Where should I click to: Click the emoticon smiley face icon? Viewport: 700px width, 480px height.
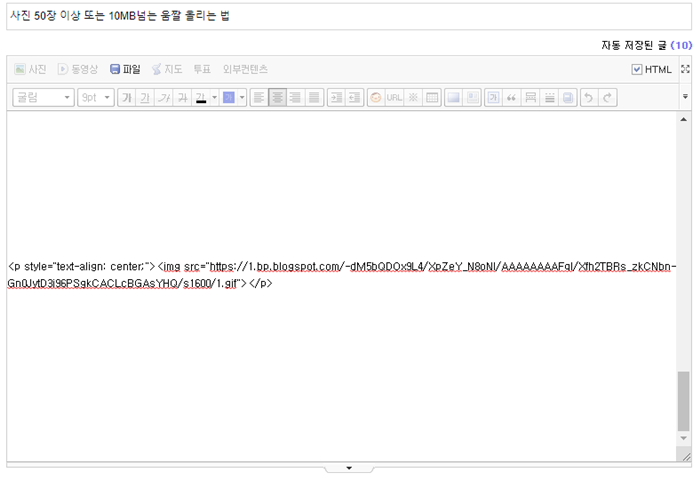376,97
